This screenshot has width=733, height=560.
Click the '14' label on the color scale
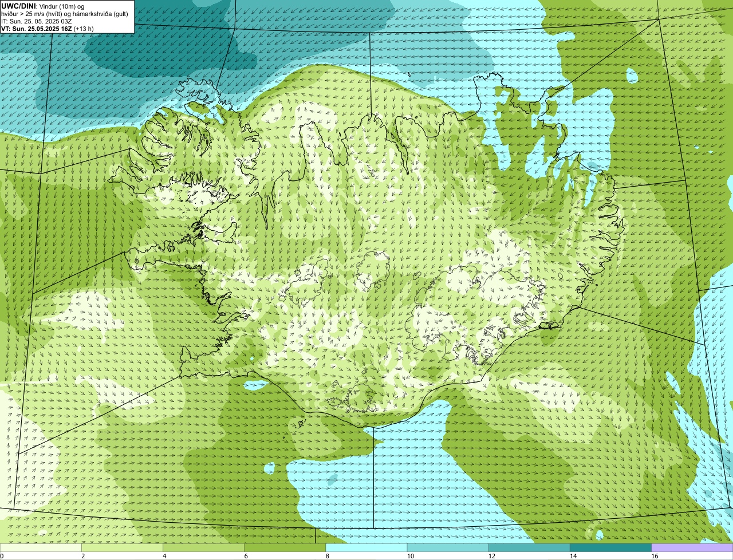(x=573, y=556)
